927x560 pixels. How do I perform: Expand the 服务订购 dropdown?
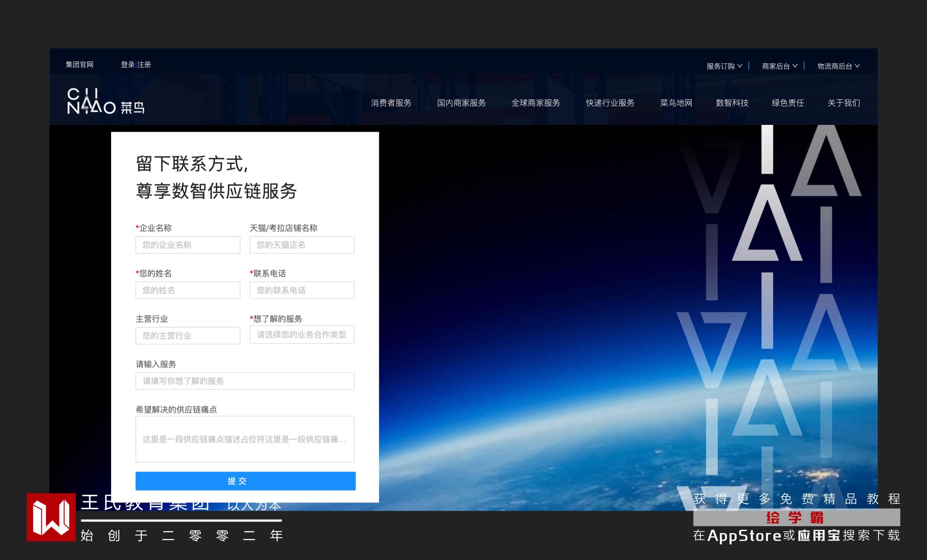724,66
